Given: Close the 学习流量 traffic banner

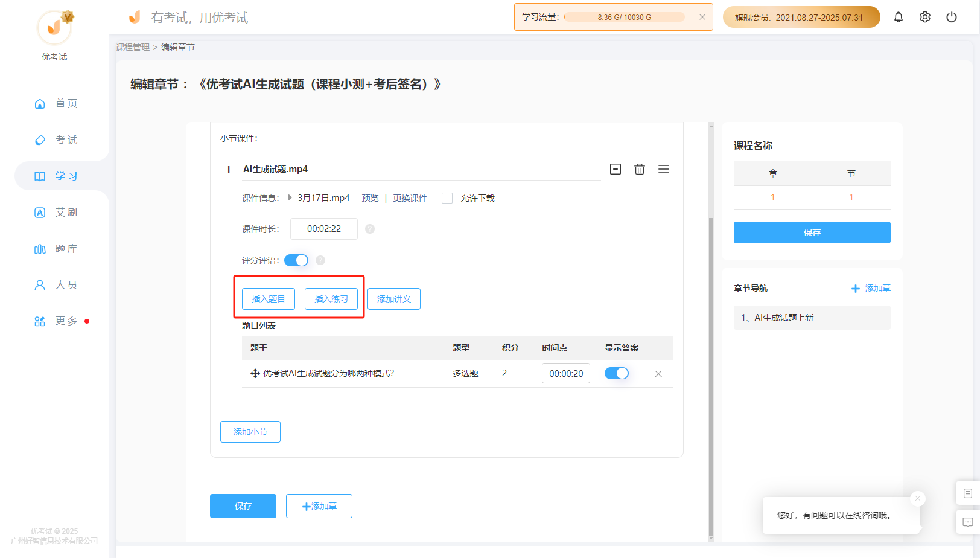Looking at the screenshot, I should point(702,17).
